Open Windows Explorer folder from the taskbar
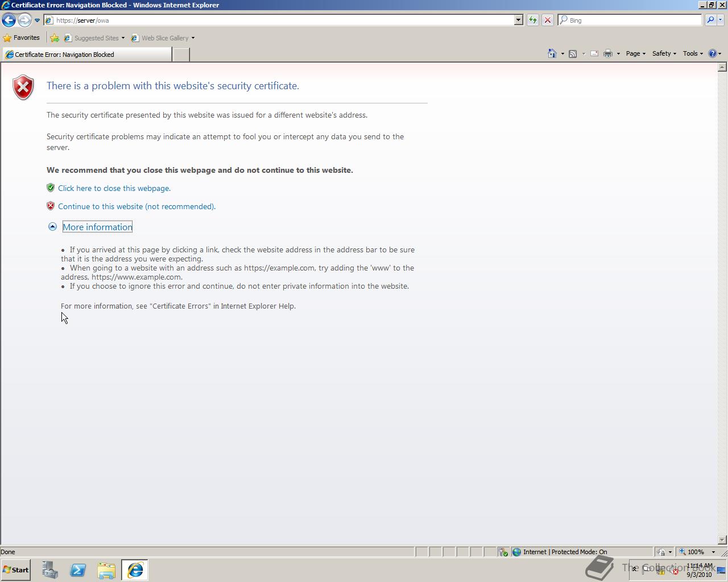 (x=106, y=570)
